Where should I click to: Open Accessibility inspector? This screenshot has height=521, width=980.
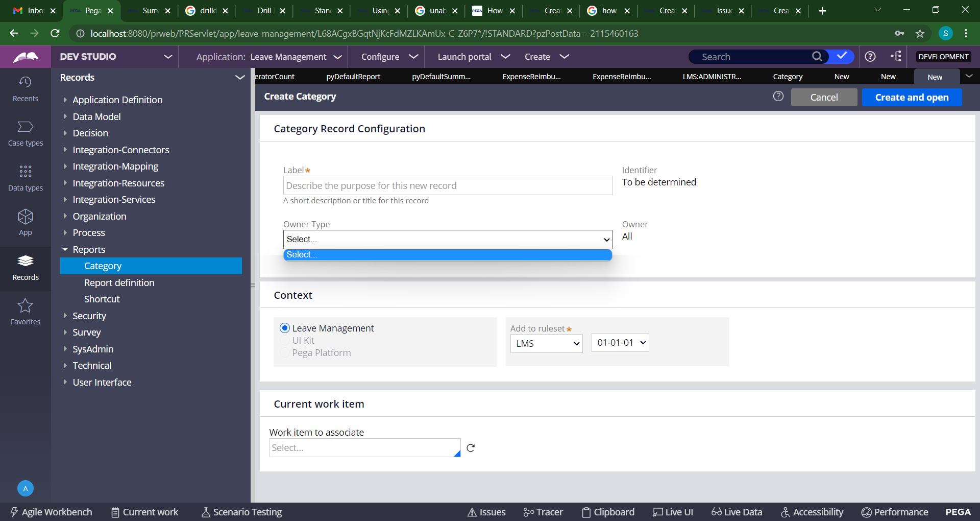812,512
